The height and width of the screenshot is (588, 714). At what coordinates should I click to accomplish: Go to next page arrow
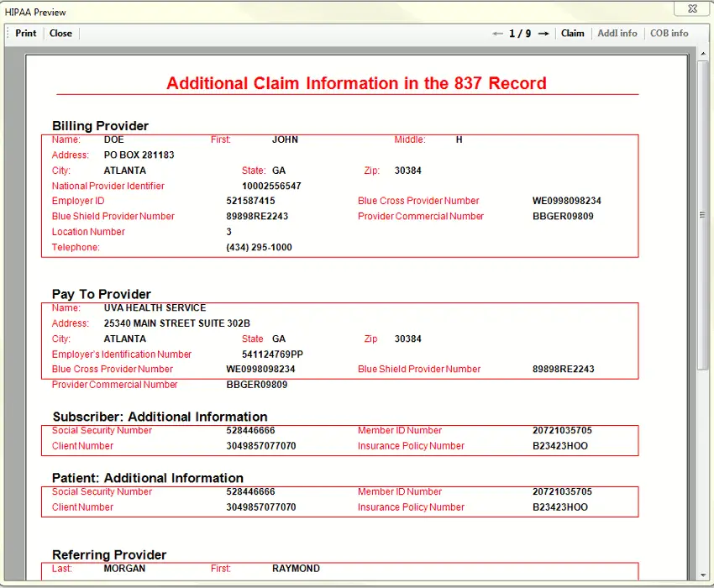[x=543, y=34]
